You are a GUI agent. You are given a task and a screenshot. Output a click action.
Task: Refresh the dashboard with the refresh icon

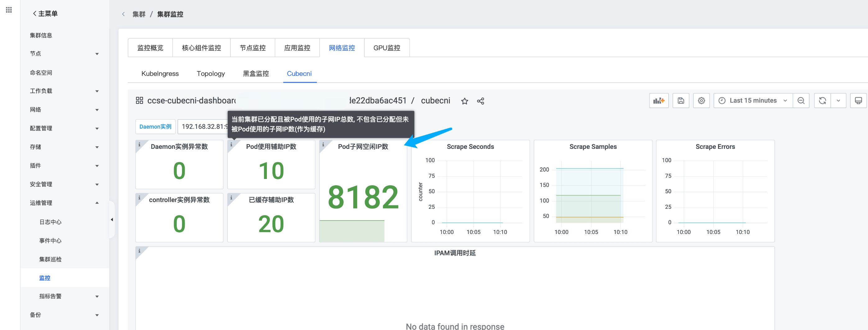(822, 101)
